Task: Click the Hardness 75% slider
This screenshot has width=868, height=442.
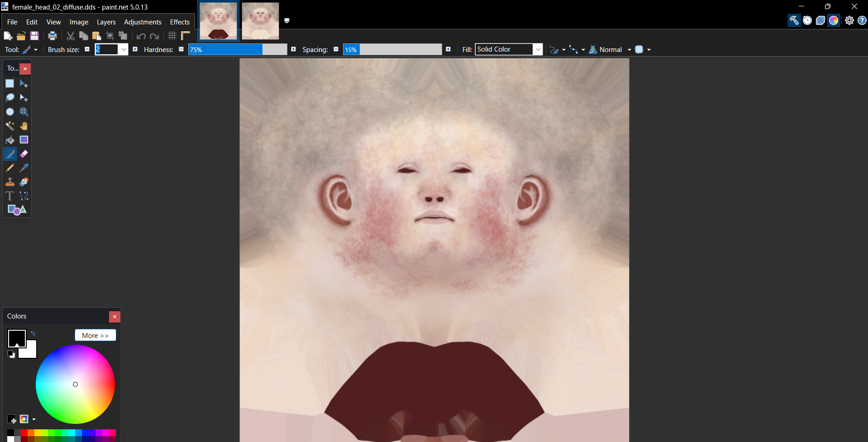Action: [238, 49]
